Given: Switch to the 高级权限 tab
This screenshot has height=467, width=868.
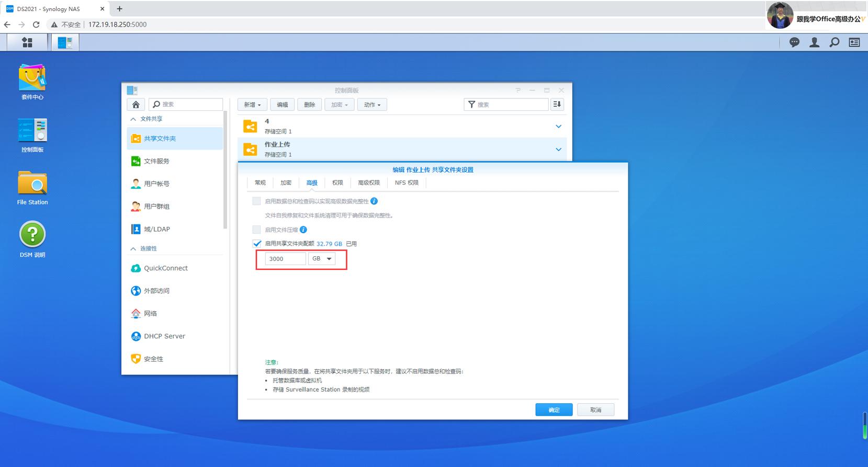Looking at the screenshot, I should point(369,183).
